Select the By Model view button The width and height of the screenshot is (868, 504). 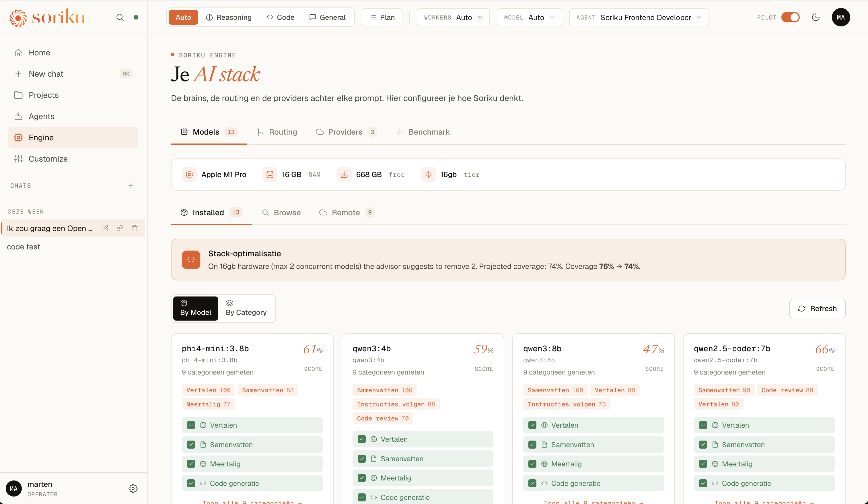[196, 309]
